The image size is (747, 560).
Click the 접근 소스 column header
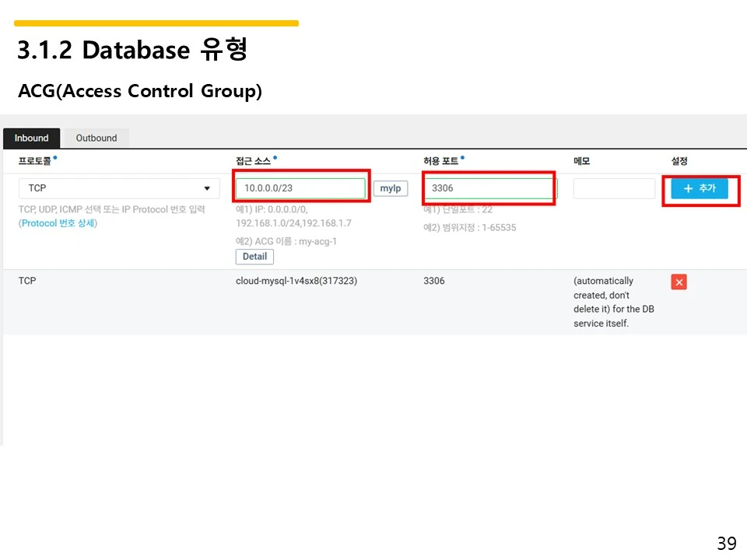(x=254, y=161)
